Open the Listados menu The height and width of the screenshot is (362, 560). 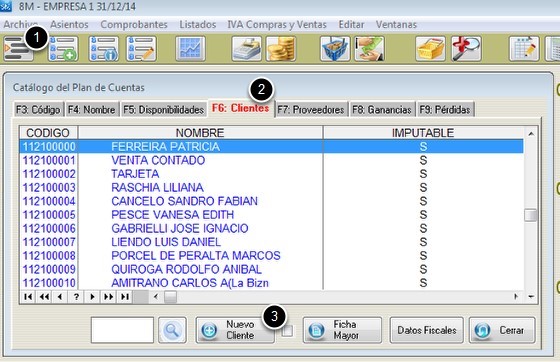tap(198, 24)
